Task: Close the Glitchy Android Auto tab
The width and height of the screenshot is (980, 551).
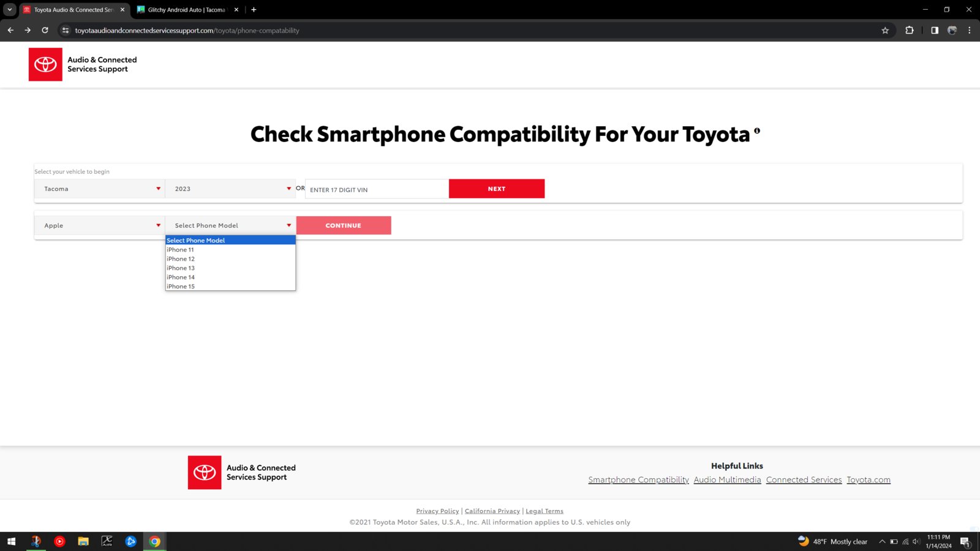Action: pyautogui.click(x=236, y=10)
